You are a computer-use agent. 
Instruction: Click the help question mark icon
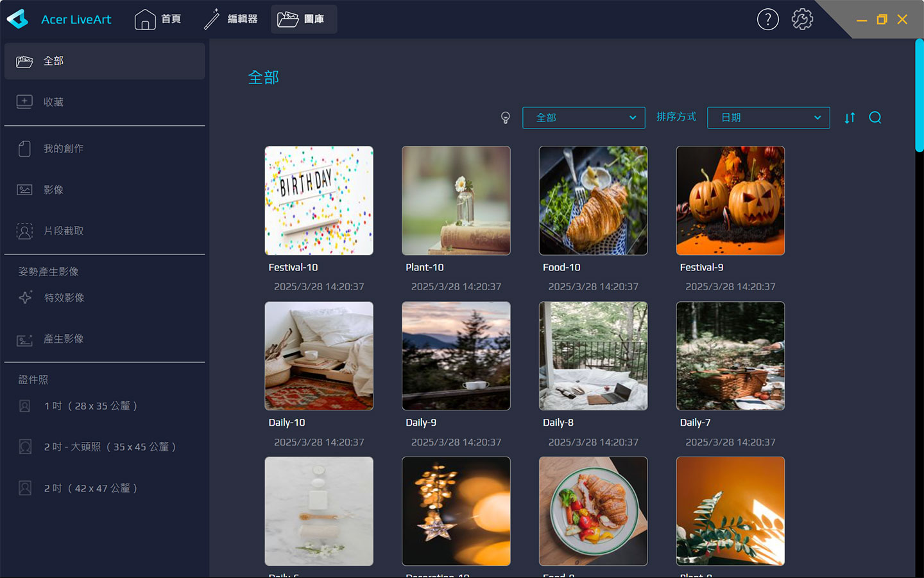click(767, 19)
